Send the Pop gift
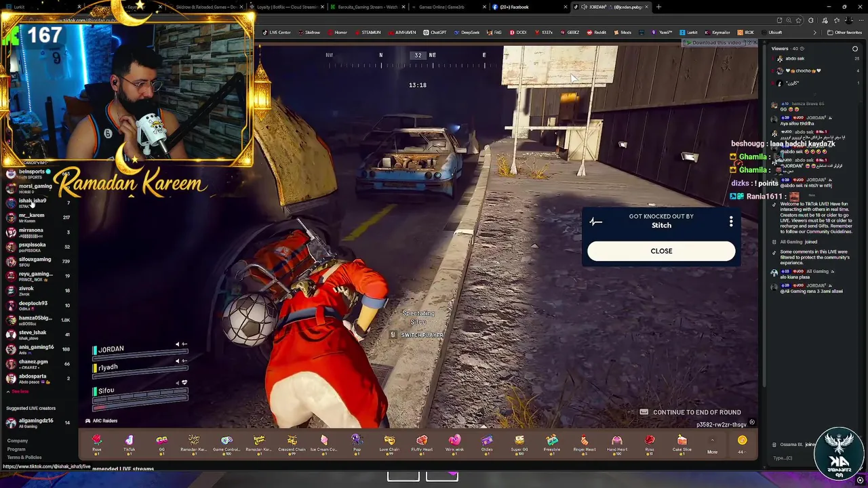The width and height of the screenshot is (868, 488). 357,443
